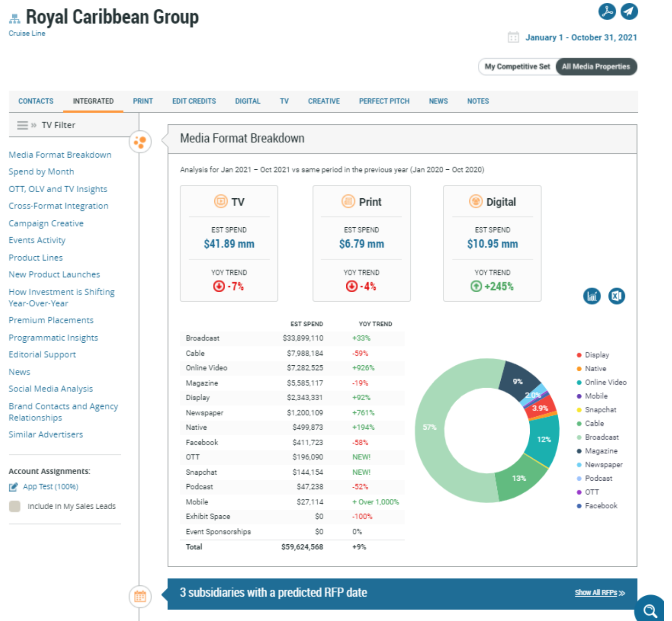Open App Test (100%) account assignment
The width and height of the screenshot is (672, 621).
pyautogui.click(x=51, y=487)
